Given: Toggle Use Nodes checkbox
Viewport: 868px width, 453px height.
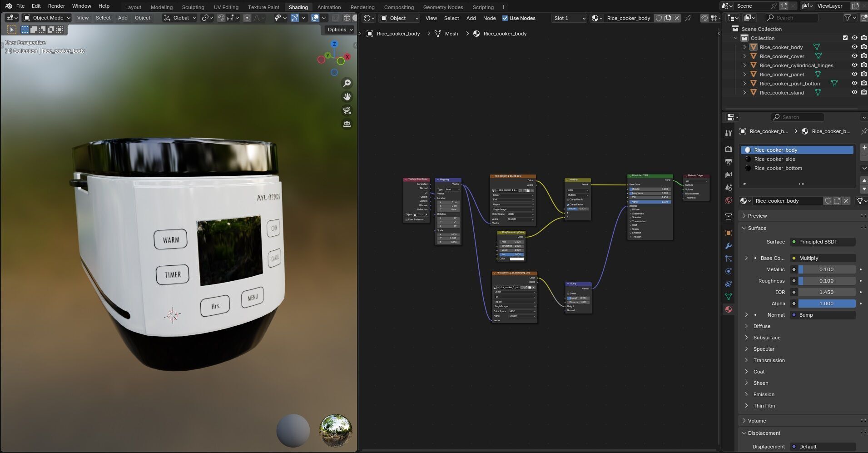Looking at the screenshot, I should pyautogui.click(x=505, y=18).
